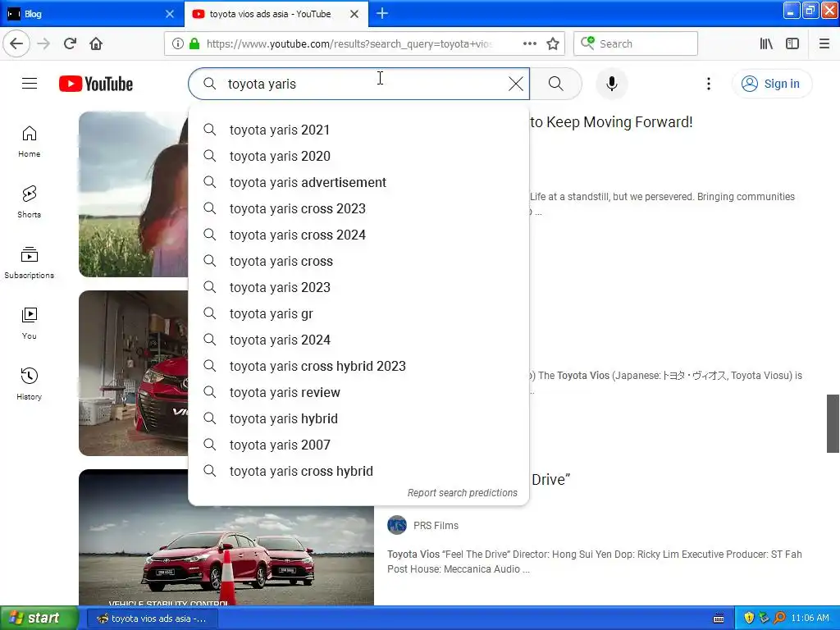Open the browser home page icon

tap(96, 43)
